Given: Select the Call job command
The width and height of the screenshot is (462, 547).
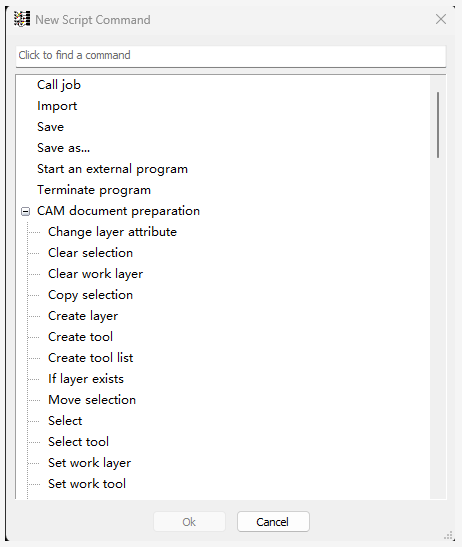Looking at the screenshot, I should click(x=59, y=85).
